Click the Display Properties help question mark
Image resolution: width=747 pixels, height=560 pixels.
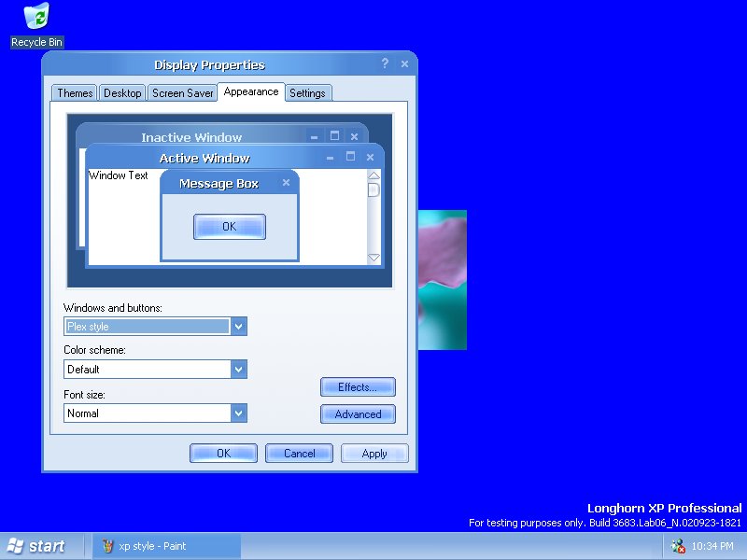tap(385, 63)
